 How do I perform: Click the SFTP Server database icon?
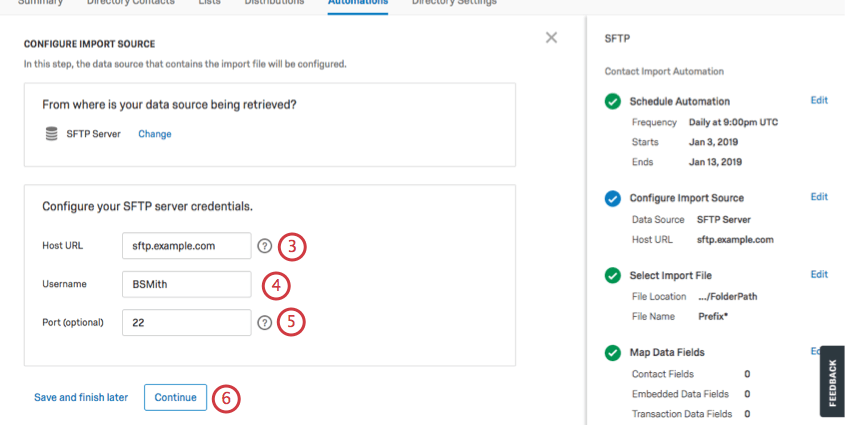(51, 134)
